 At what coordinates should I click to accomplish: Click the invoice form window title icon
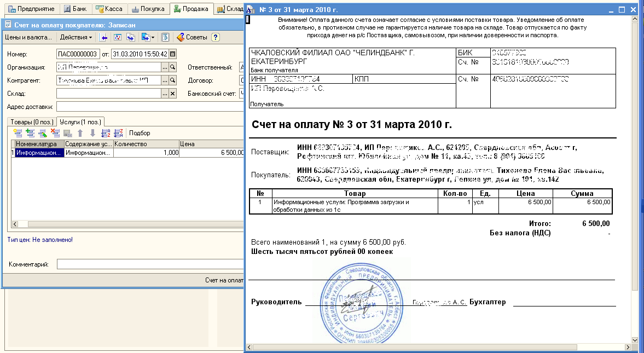point(8,25)
